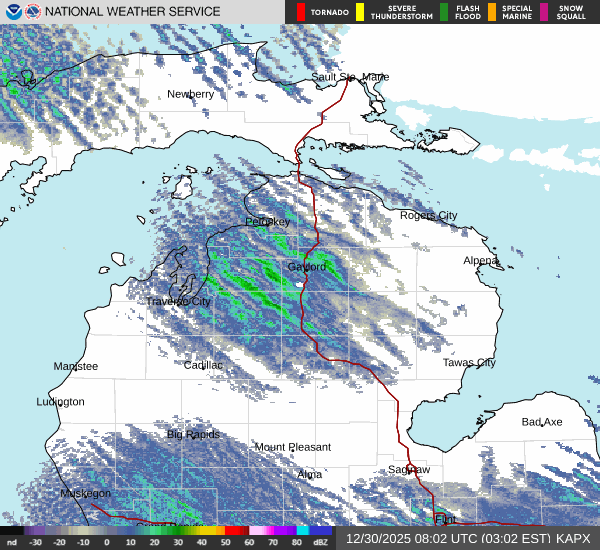Screen dimensions: 600x550
Task: Click the National Weather Service title text
Action: coord(134,12)
